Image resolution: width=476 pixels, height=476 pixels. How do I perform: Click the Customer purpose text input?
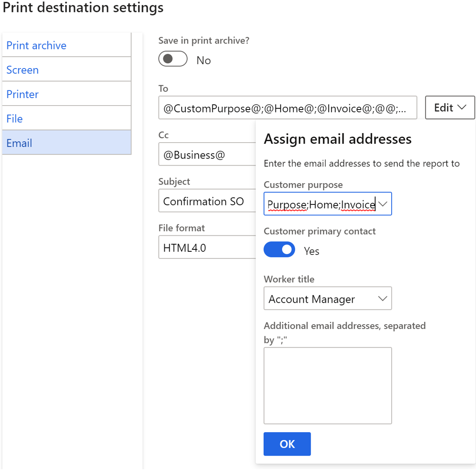coord(321,204)
